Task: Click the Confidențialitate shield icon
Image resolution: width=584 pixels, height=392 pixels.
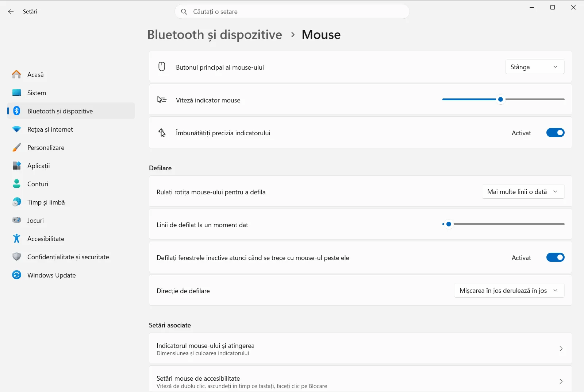Action: click(16, 257)
